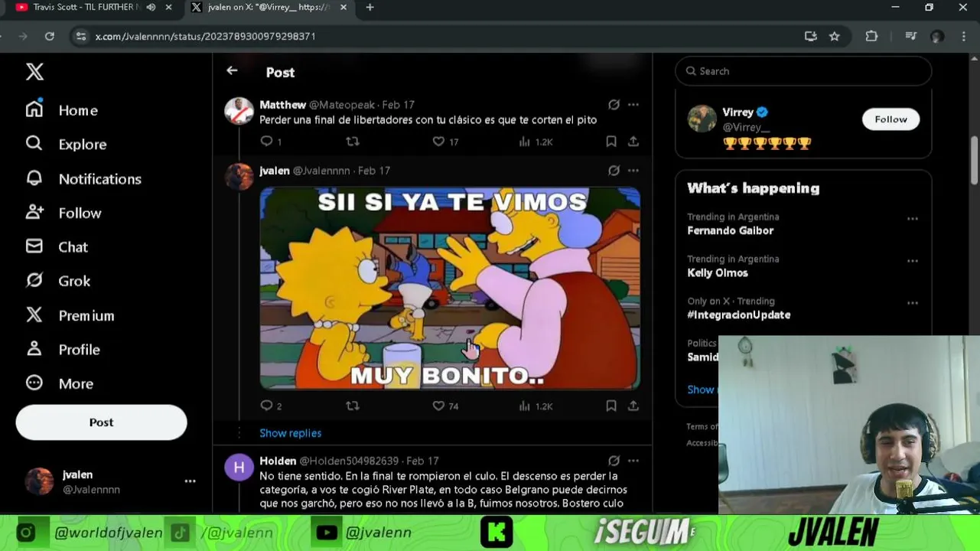Follow Virrey account
The height and width of the screenshot is (551, 980).
[x=890, y=119]
